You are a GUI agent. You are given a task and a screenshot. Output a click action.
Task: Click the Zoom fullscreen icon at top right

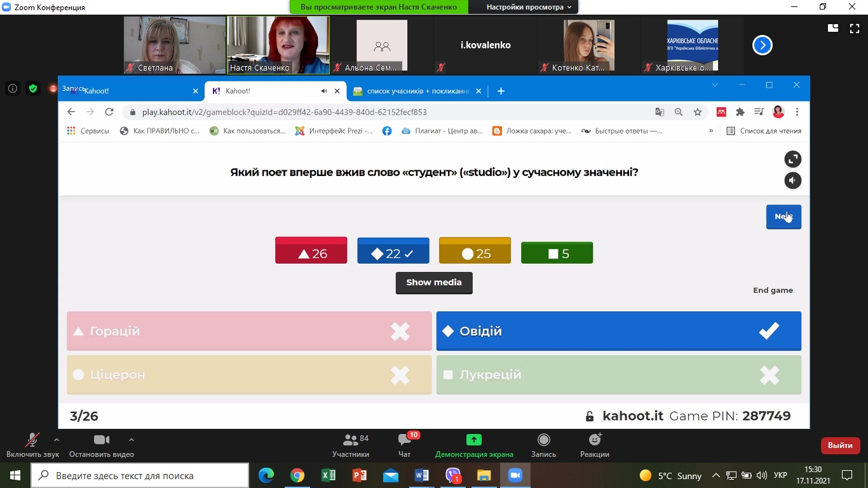point(854,28)
